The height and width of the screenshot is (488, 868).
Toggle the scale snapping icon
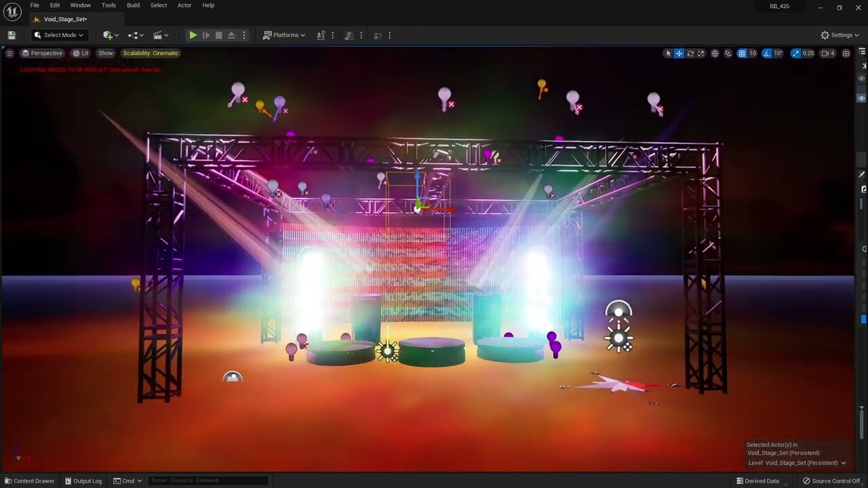coord(795,54)
